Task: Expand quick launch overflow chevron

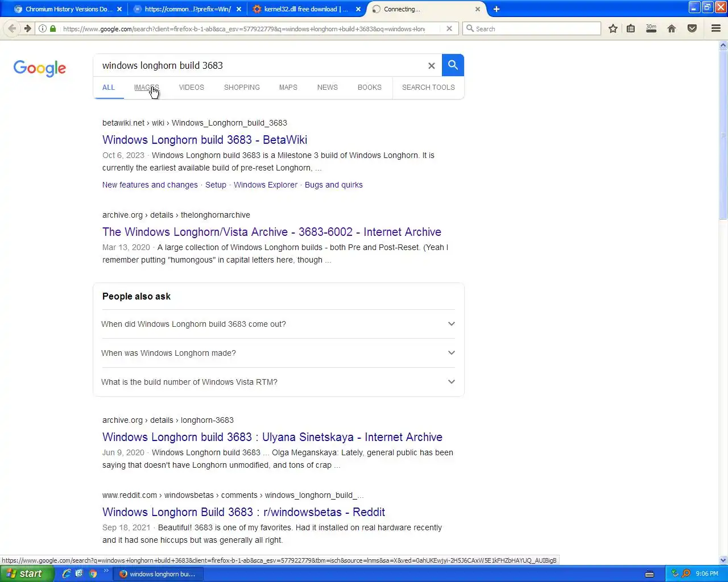Action: pos(106,571)
